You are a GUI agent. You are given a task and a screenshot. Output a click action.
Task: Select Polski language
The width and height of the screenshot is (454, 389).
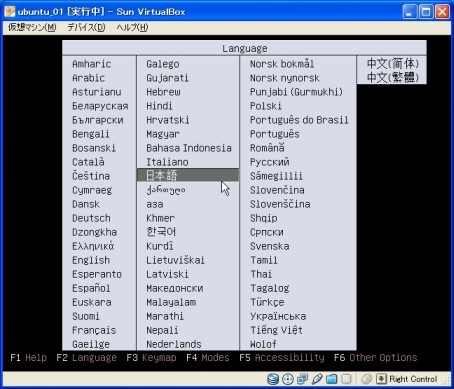point(266,106)
